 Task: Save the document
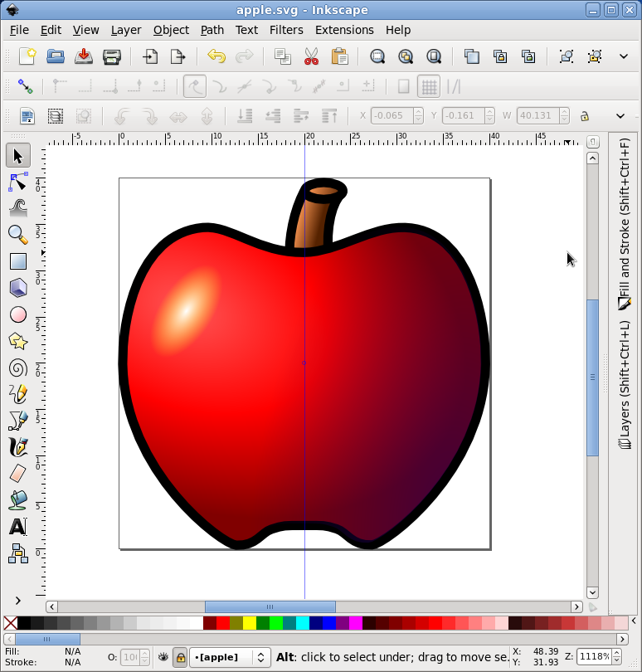(84, 56)
